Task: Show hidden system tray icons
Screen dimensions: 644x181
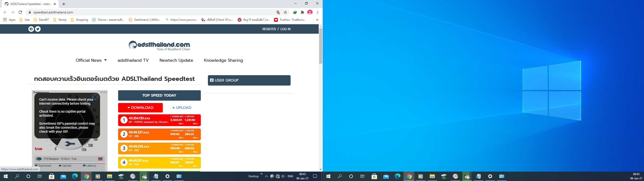Action: click(x=266, y=176)
